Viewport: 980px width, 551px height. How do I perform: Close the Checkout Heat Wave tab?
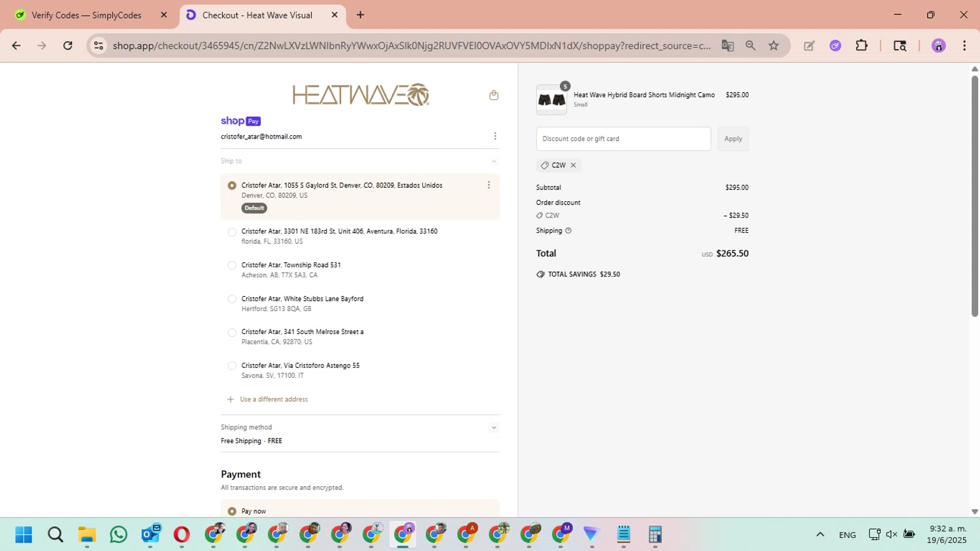[335, 15]
